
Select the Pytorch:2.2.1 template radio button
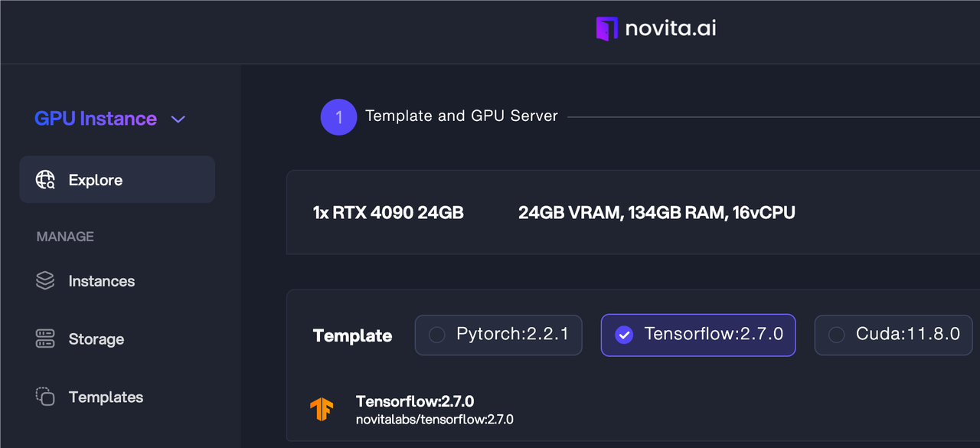coord(437,335)
